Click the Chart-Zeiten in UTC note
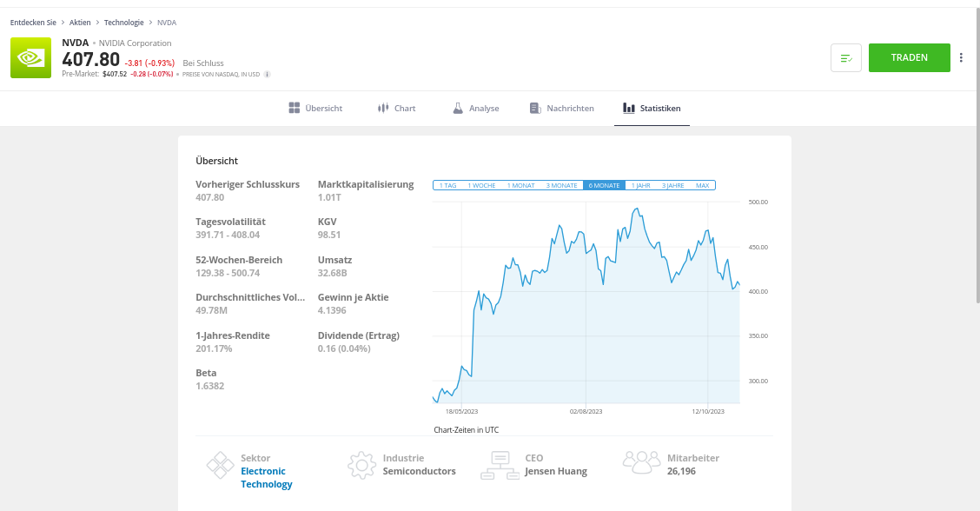The image size is (980, 511). [x=467, y=430]
